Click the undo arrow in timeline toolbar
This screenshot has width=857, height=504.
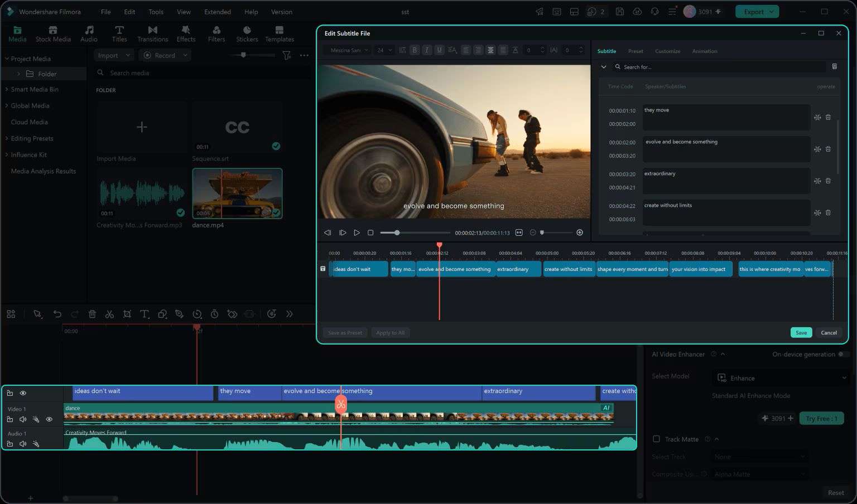tap(57, 314)
